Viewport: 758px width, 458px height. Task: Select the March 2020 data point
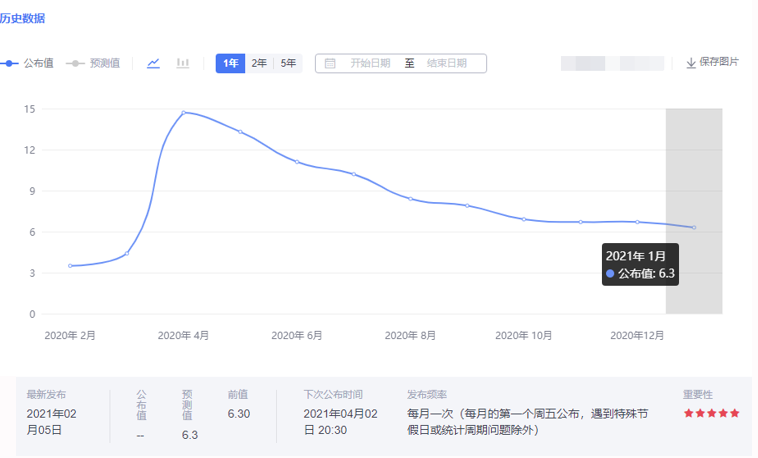[x=127, y=253]
